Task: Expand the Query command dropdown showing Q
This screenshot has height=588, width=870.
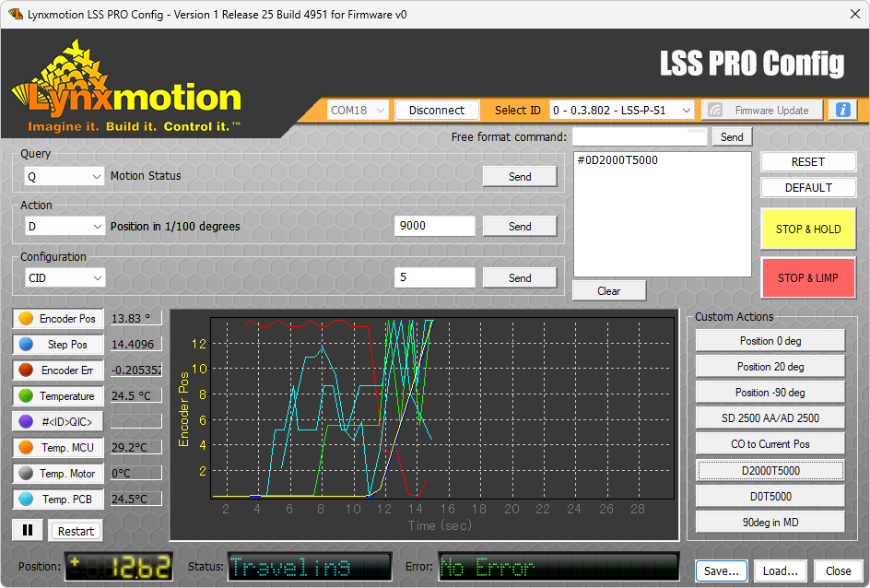Action: click(x=65, y=176)
